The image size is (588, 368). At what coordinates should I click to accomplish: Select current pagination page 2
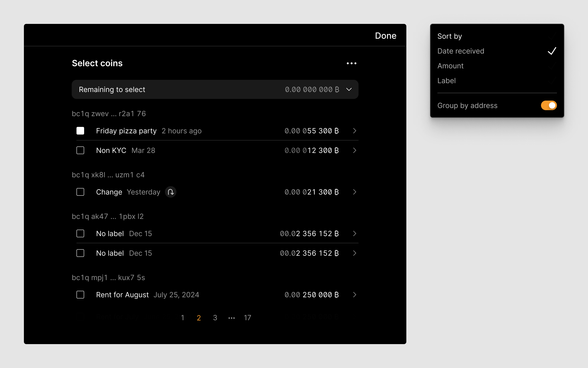[x=199, y=318]
